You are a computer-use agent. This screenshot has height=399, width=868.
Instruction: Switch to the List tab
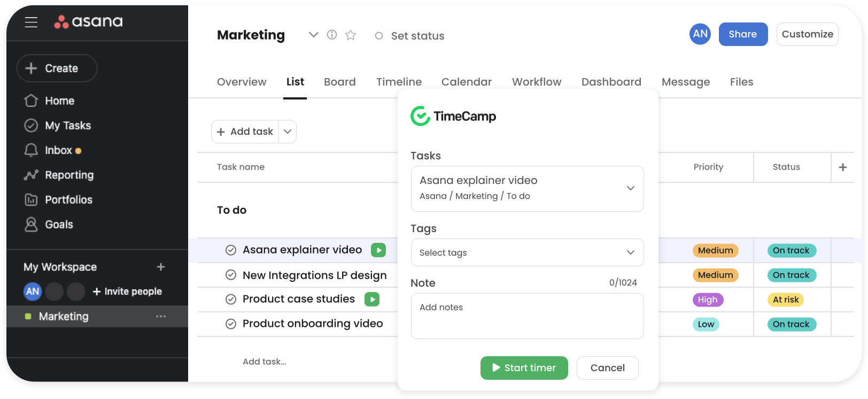(x=295, y=82)
